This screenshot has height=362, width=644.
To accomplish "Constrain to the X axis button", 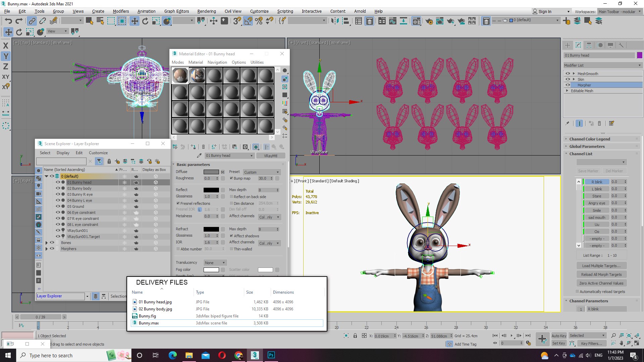I will pos(6,45).
